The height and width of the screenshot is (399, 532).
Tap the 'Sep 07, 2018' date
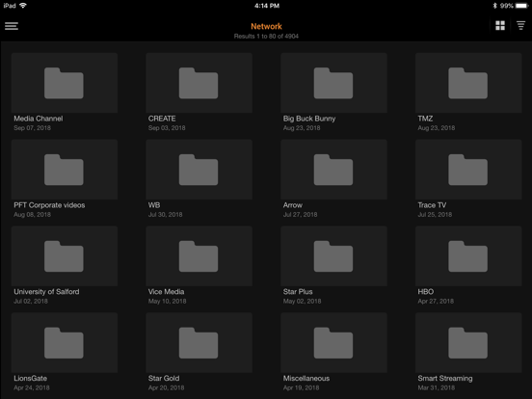[32, 128]
